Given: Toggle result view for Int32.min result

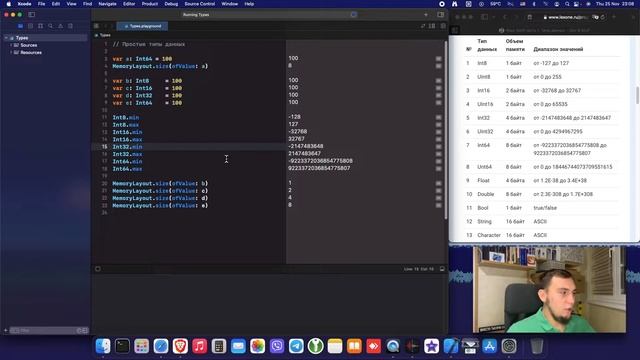Looking at the screenshot, I should [438, 147].
